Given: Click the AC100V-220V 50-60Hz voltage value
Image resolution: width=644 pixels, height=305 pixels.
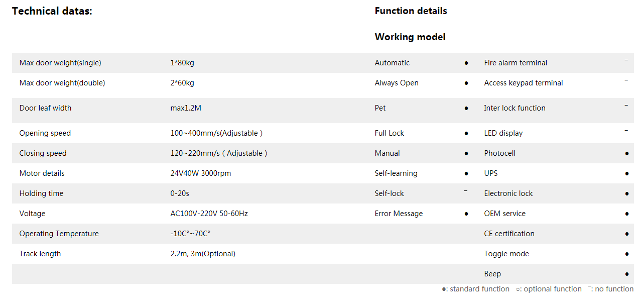Looking at the screenshot, I should coord(209,214).
